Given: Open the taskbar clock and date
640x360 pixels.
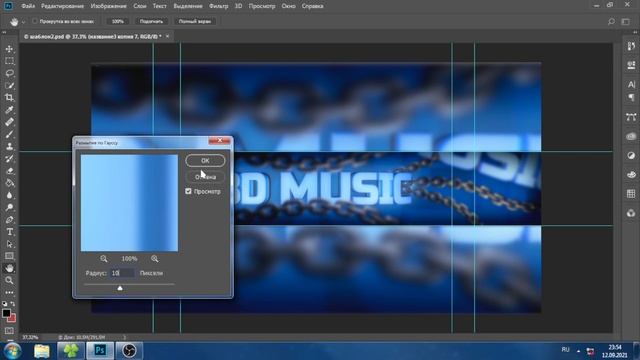Looking at the screenshot, I should 615,351.
